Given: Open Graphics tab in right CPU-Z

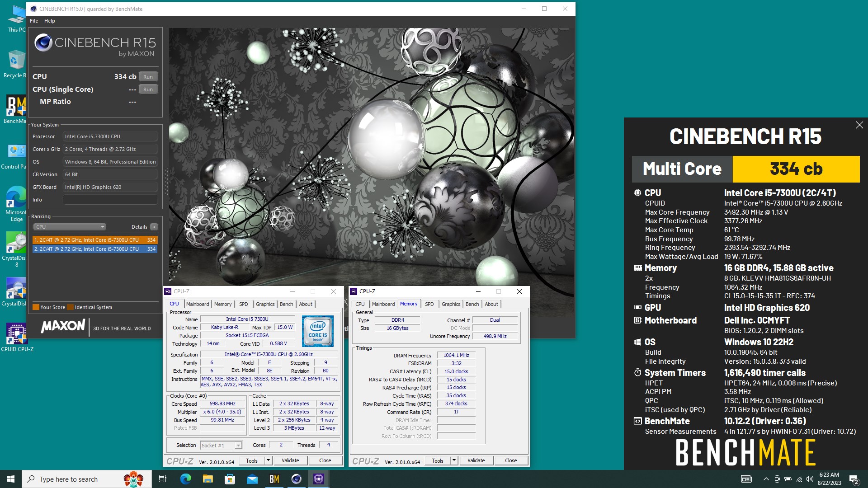Looking at the screenshot, I should click(451, 304).
